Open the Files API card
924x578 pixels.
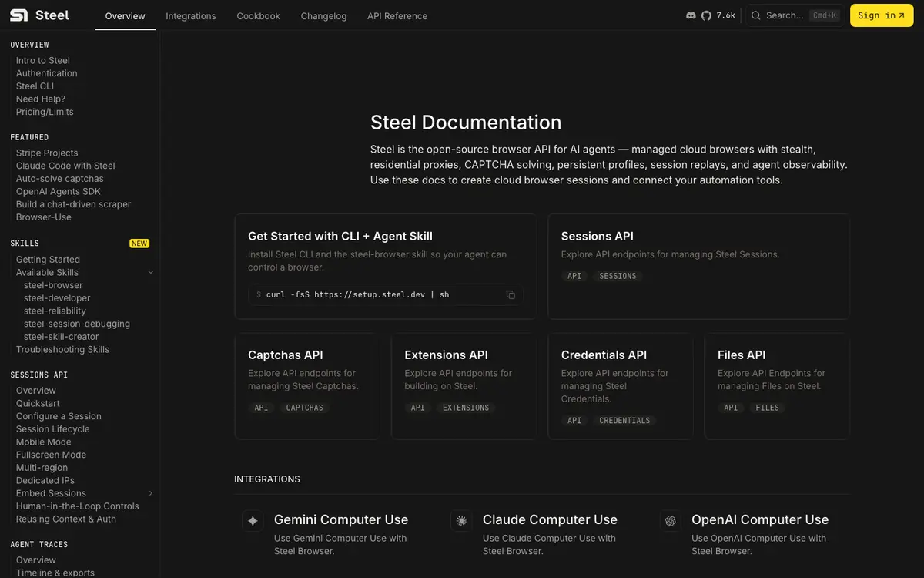777,386
